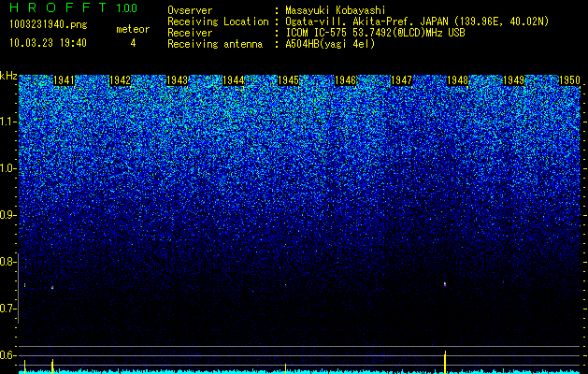Click the bright meteor echo near 1948

[x=445, y=284]
